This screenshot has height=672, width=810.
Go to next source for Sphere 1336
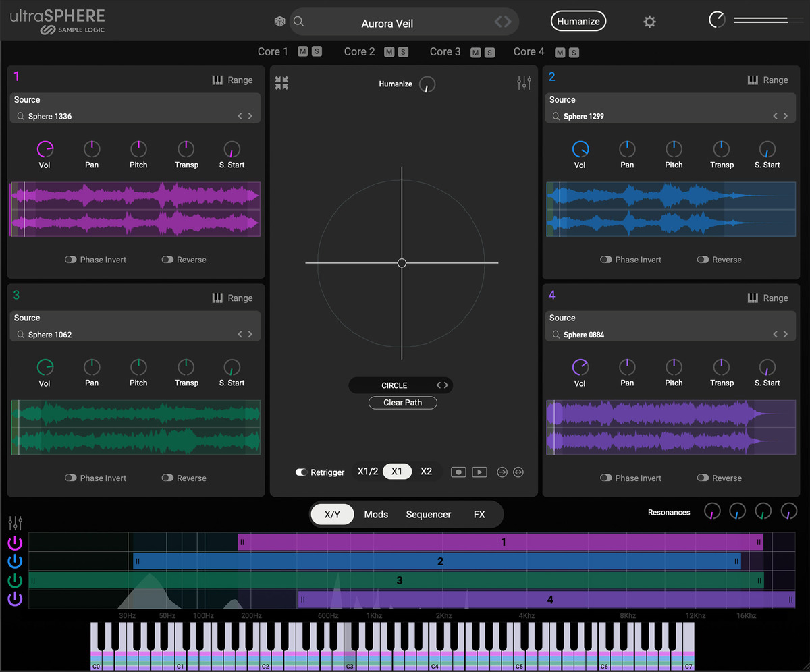pos(250,116)
